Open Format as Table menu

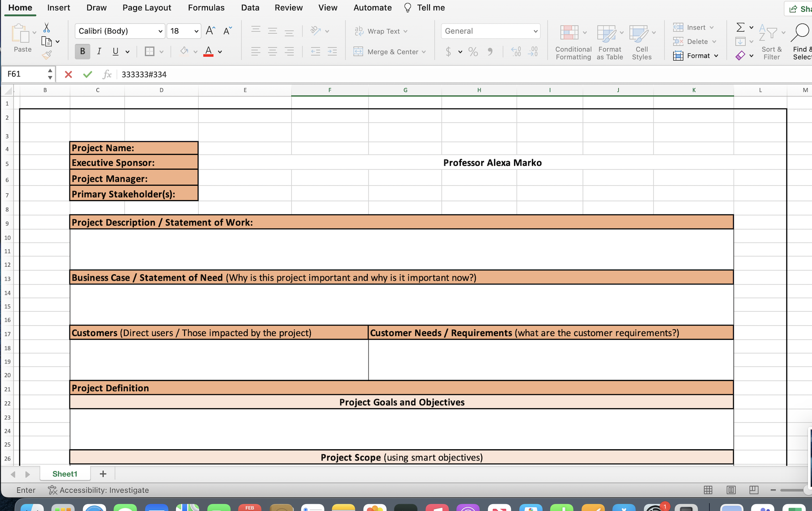point(610,43)
